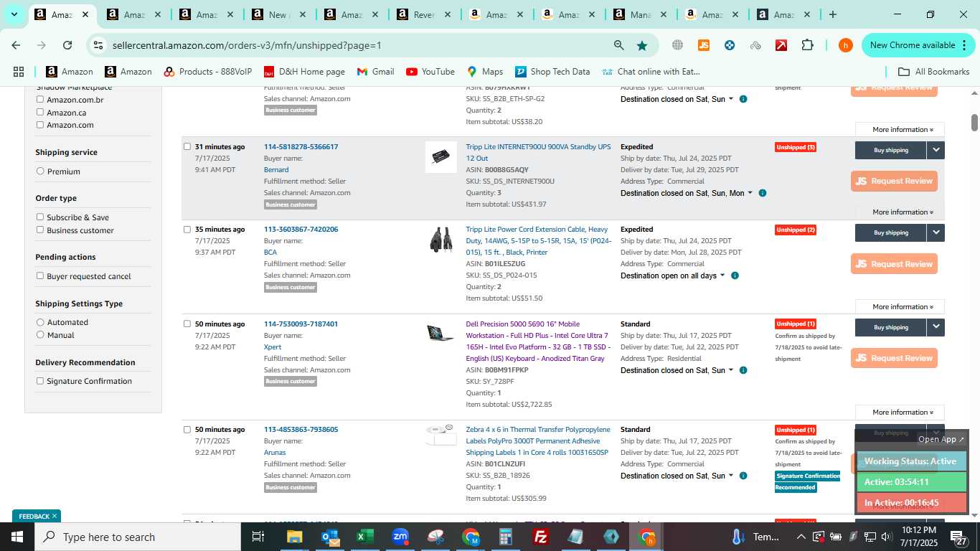Open the Shop Tech Data bookmark

552,72
